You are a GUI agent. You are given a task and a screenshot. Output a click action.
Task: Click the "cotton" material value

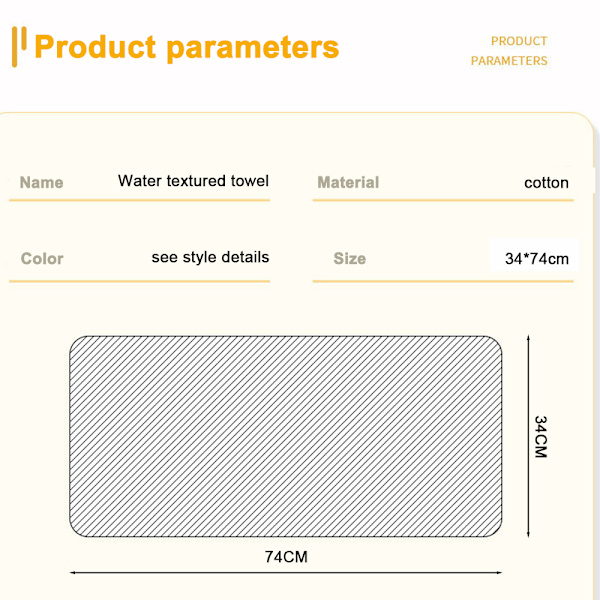pos(546,183)
